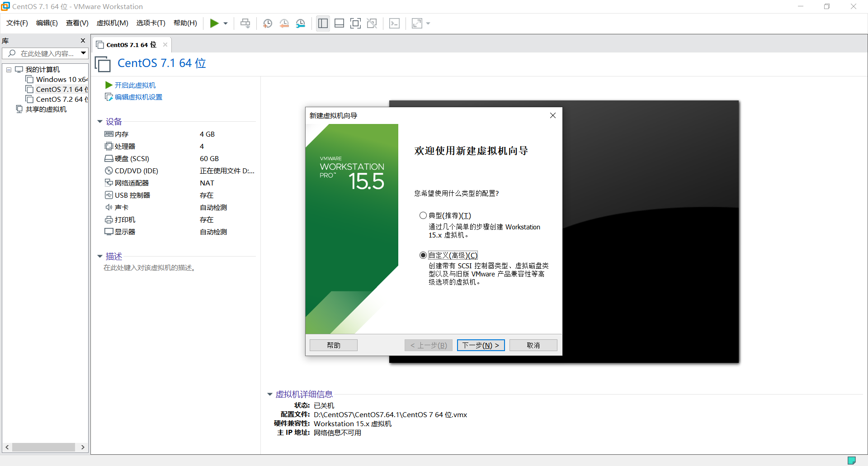This screenshot has height=466, width=868.
Task: Click the USB 控制器 device icon
Action: tap(109, 195)
